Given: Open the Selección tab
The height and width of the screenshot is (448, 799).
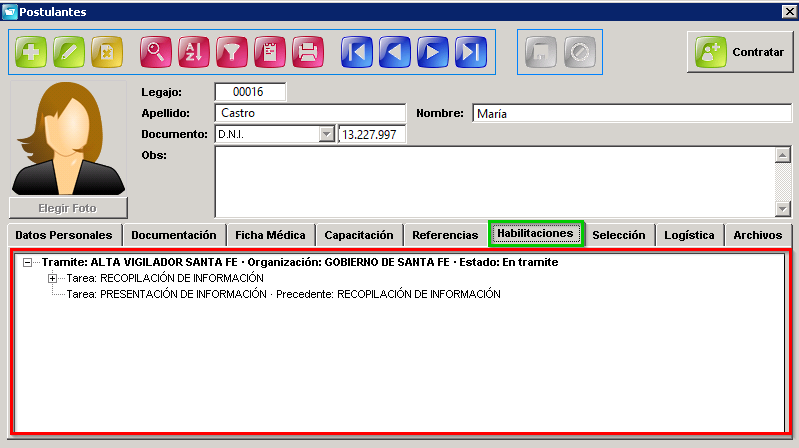Looking at the screenshot, I should [619, 235].
